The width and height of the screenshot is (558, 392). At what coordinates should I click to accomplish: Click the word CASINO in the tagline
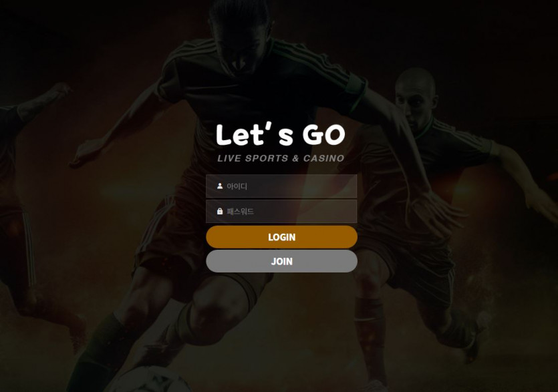coord(324,158)
